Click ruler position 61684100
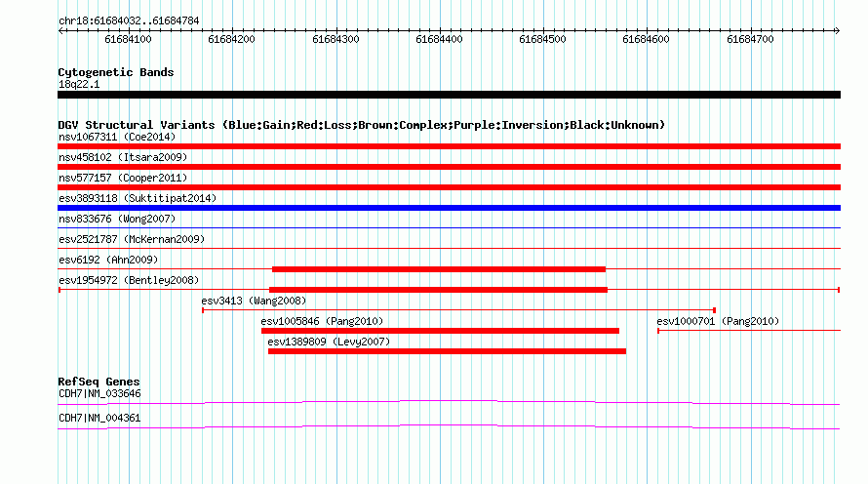Image resolution: width=868 pixels, height=484 pixels. tap(128, 39)
